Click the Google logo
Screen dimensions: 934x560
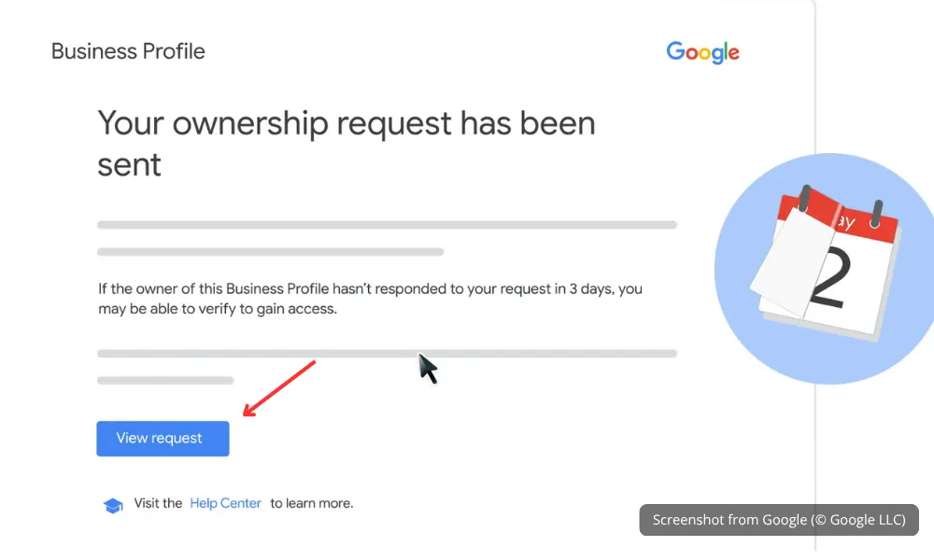point(702,52)
